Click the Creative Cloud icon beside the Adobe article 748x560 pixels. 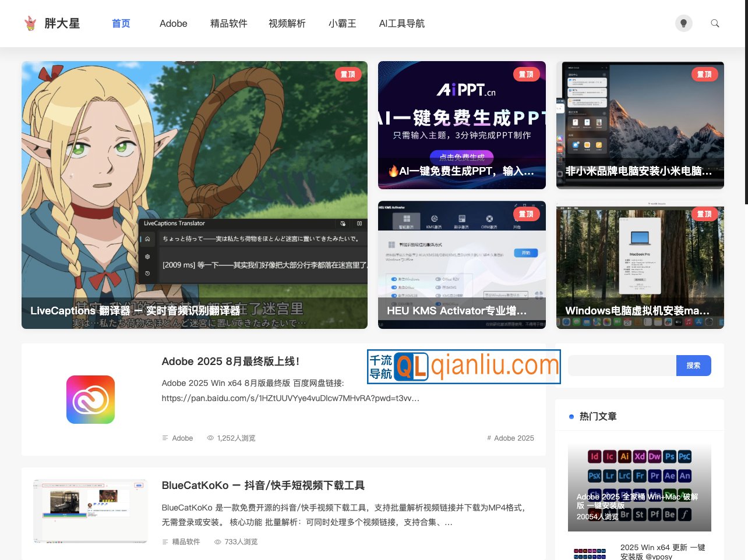coord(90,399)
